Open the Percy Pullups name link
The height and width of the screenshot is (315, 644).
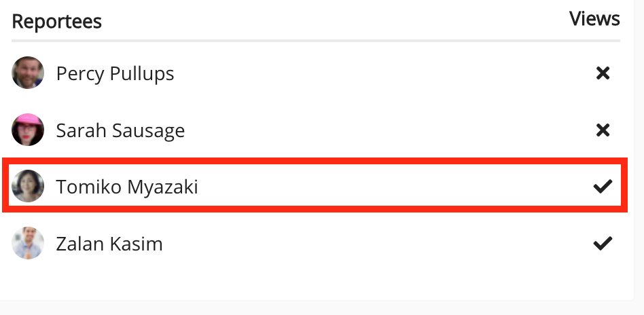coord(115,73)
